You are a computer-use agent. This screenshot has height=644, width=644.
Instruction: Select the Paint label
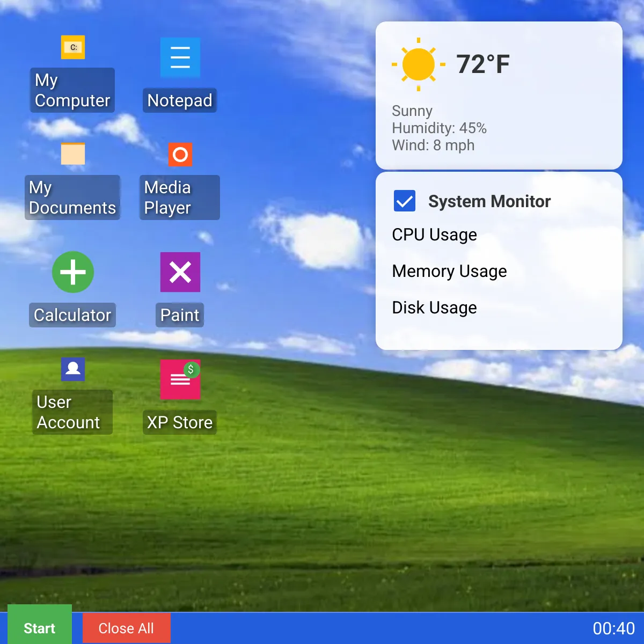tap(180, 315)
